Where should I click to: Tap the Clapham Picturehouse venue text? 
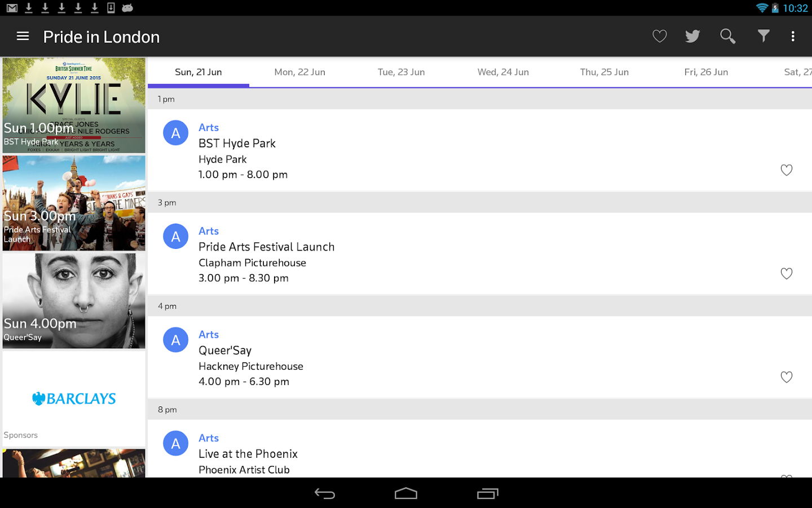253,262
